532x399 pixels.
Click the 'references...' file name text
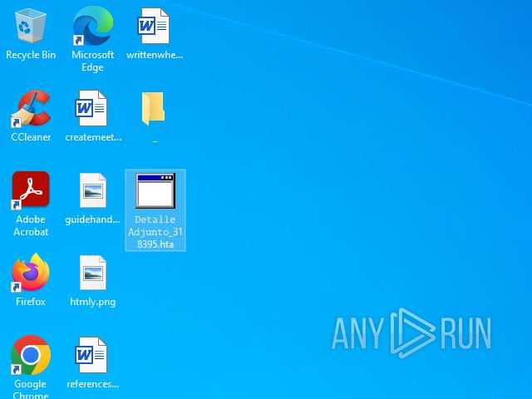click(92, 384)
